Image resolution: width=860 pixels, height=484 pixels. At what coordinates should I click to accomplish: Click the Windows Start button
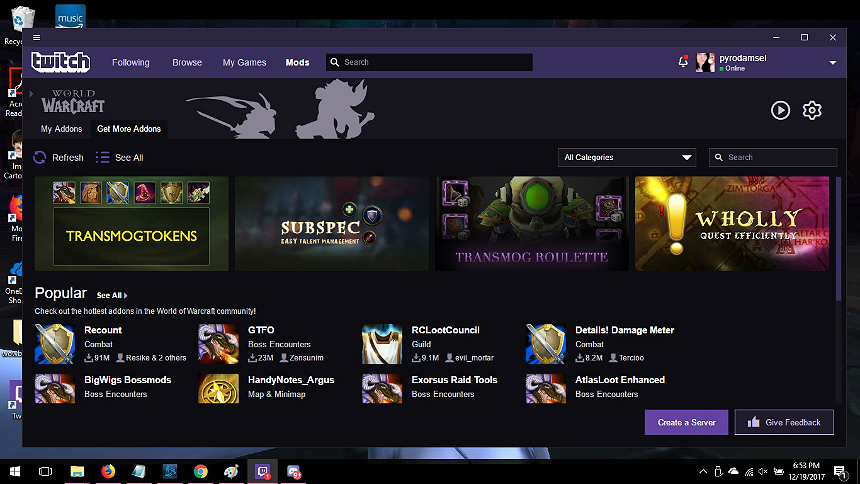[x=15, y=471]
